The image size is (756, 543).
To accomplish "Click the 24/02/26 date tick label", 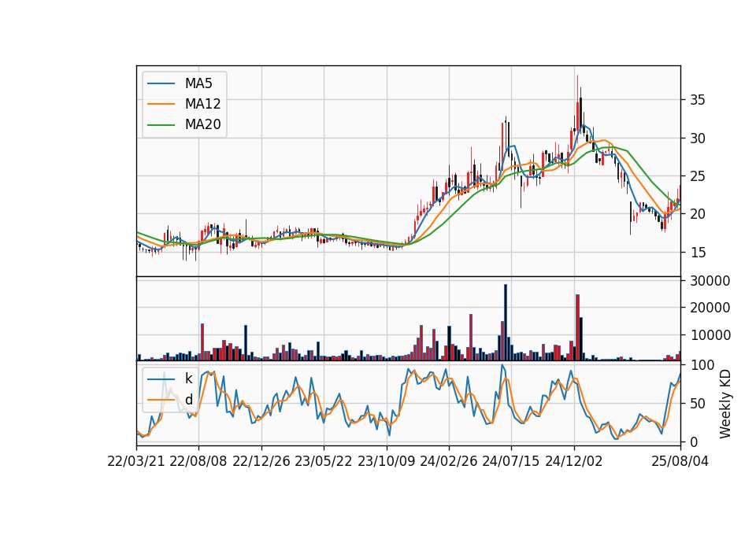I will tap(449, 461).
